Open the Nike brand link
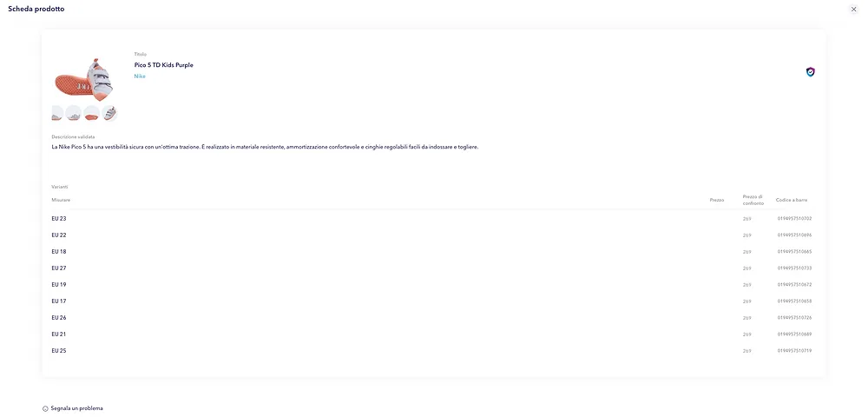 pyautogui.click(x=140, y=76)
